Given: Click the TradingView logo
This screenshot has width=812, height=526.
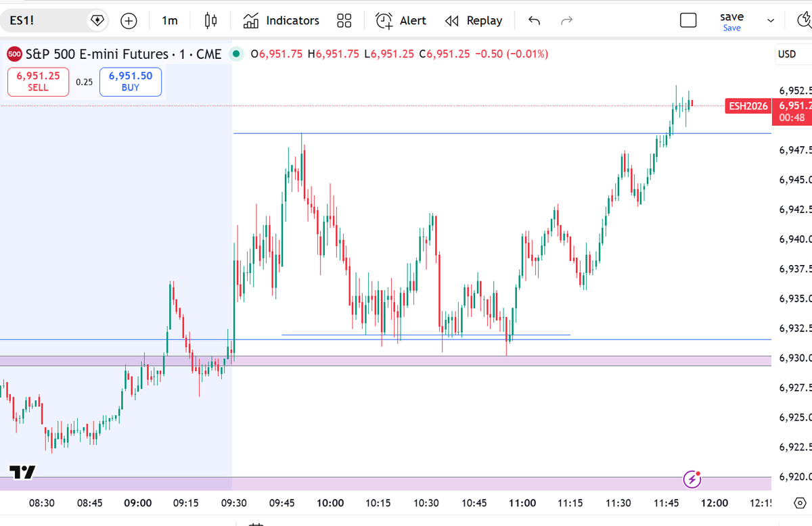Looking at the screenshot, I should pyautogui.click(x=22, y=473).
